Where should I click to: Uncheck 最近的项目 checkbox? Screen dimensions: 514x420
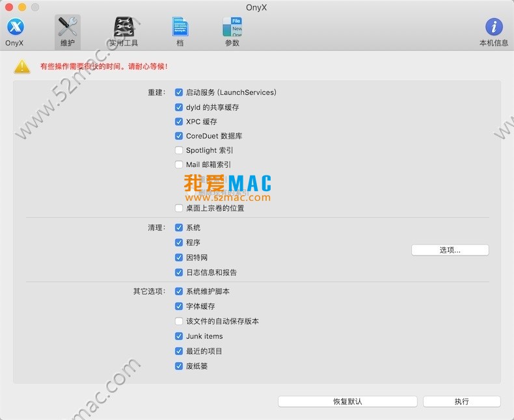179,351
